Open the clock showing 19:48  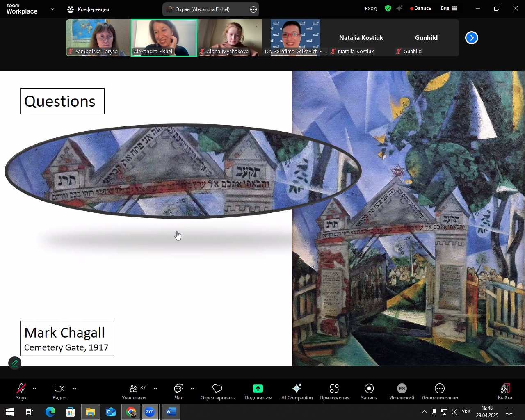coord(487,412)
